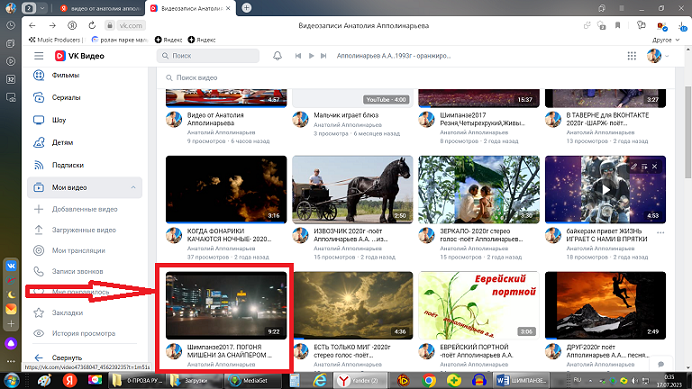The image size is (692, 389).
Task: Open the VK services grid icon
Action: [x=632, y=56]
